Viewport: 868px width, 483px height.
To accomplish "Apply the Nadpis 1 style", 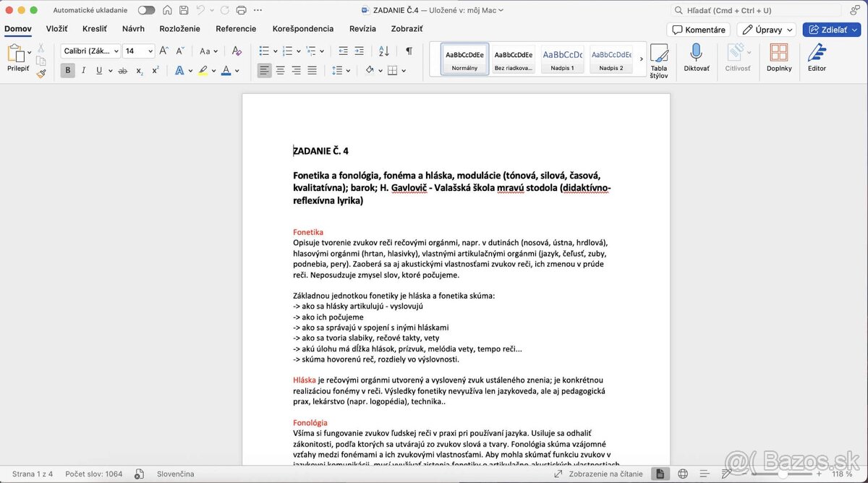I will click(562, 59).
